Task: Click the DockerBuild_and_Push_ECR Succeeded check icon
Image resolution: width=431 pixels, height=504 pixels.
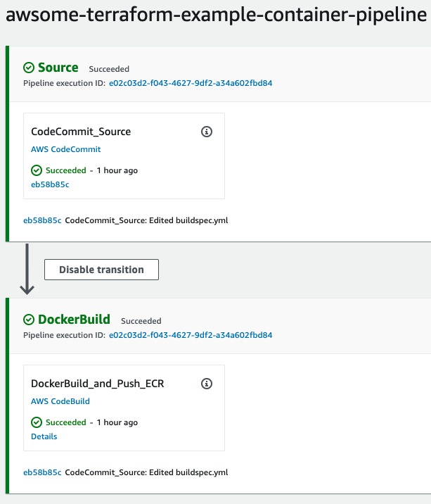Action: 37,422
